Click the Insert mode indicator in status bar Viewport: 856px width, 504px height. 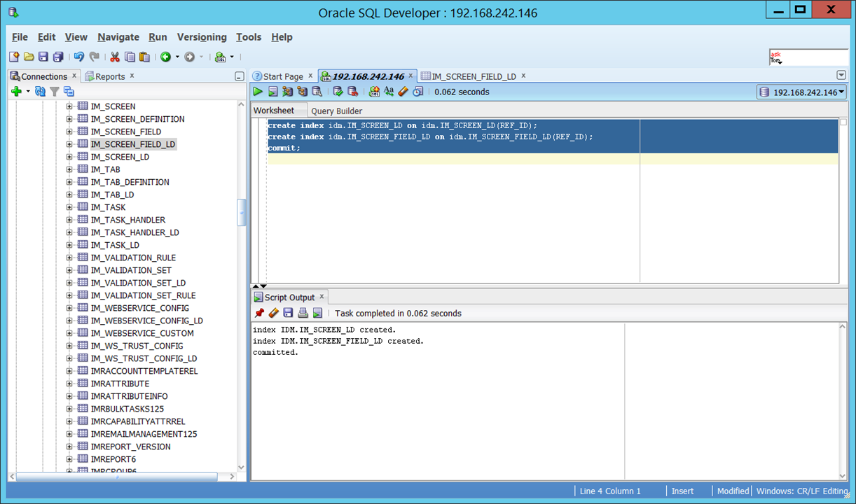point(683,491)
